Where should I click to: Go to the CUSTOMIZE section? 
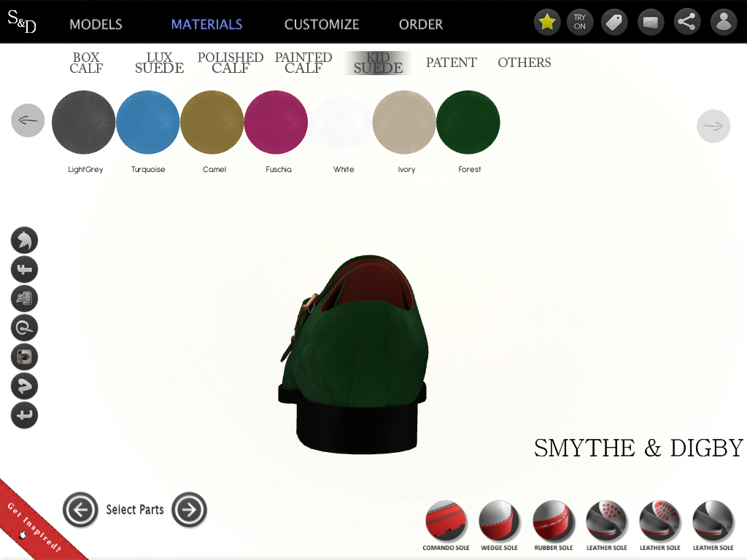point(322,24)
